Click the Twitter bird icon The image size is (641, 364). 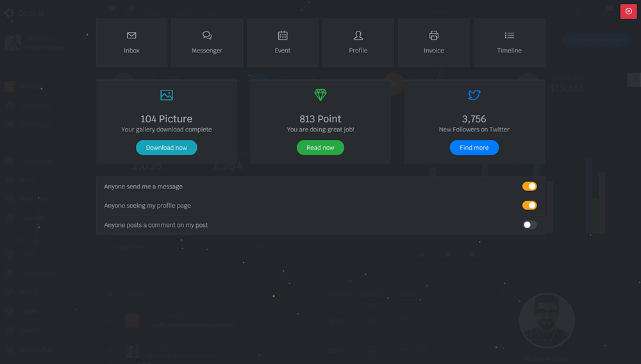click(474, 95)
